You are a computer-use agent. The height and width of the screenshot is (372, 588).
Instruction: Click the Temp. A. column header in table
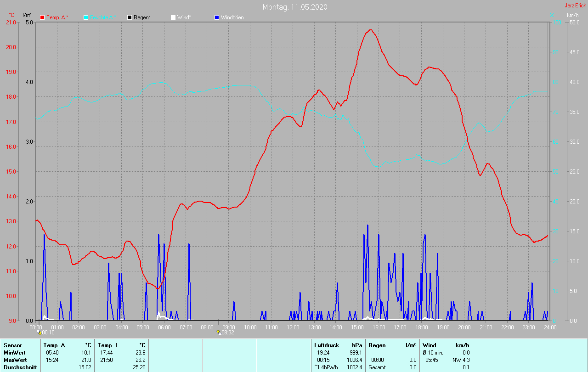55,345
